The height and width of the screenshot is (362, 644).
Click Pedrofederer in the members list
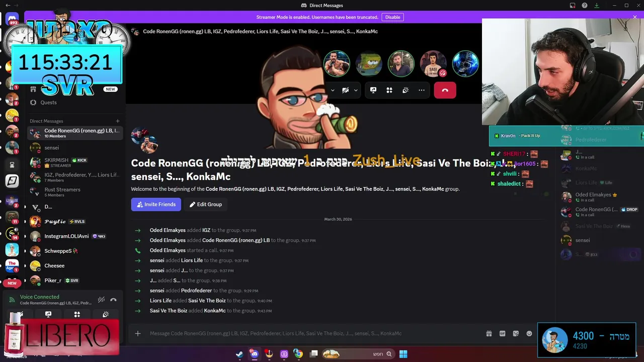tap(599, 140)
